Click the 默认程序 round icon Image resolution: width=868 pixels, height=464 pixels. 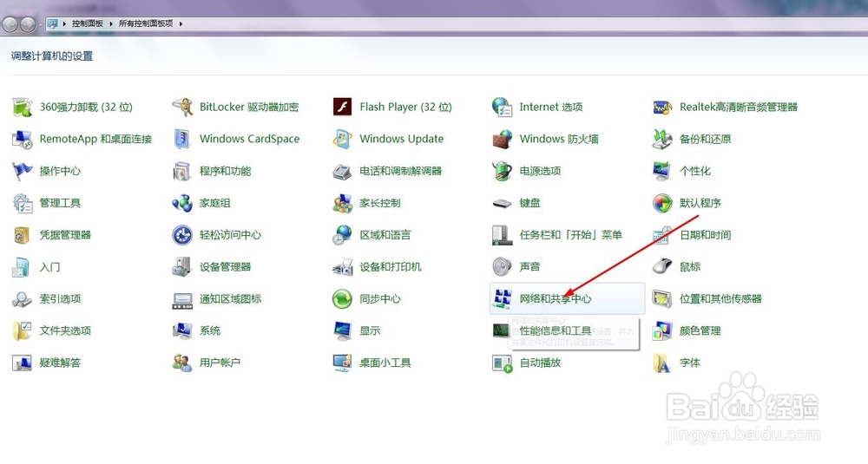click(662, 203)
